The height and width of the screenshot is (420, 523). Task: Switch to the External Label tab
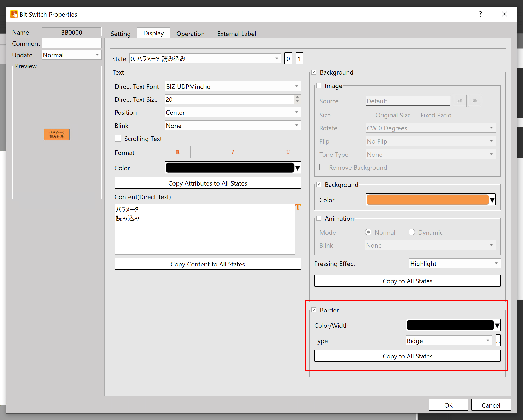click(x=236, y=34)
